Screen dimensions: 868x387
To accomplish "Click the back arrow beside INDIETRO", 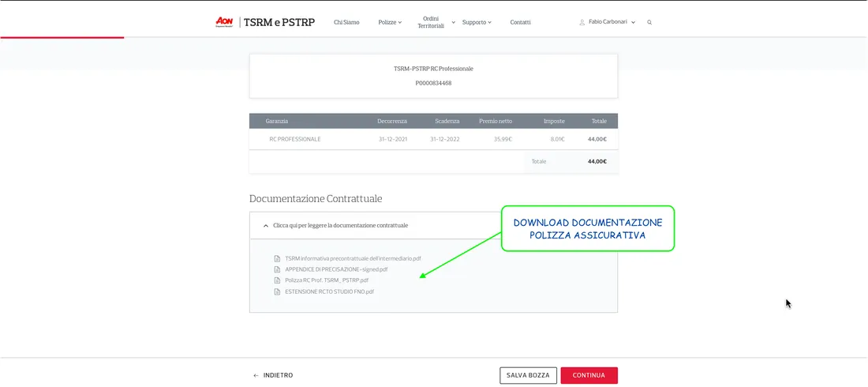I will tap(256, 375).
